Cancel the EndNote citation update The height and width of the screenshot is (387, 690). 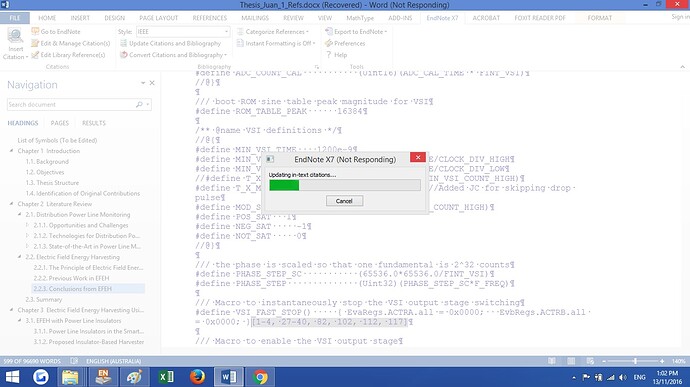(x=344, y=201)
